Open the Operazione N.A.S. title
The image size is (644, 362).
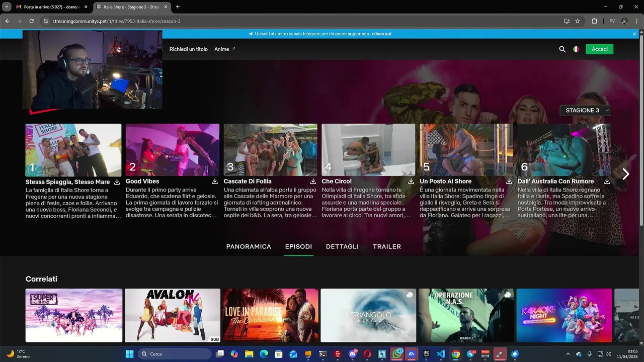[466, 315]
